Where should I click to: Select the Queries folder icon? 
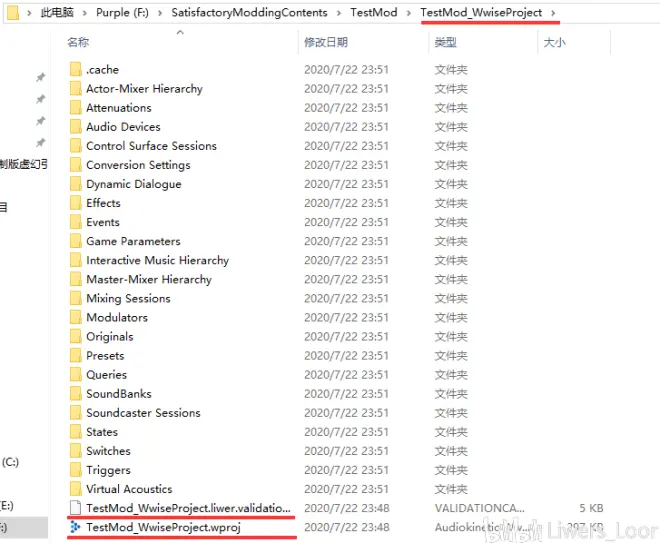coord(76,375)
